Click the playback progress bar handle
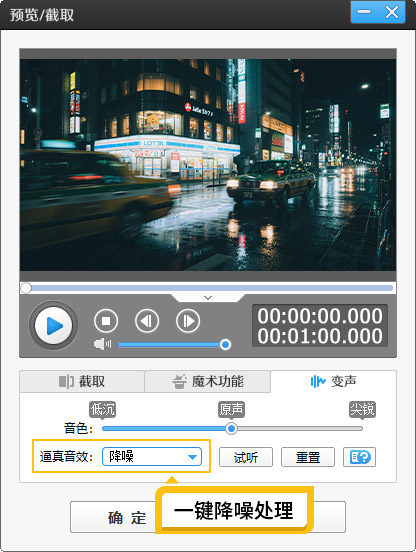Viewport: 416px width, 552px height. [x=26, y=288]
